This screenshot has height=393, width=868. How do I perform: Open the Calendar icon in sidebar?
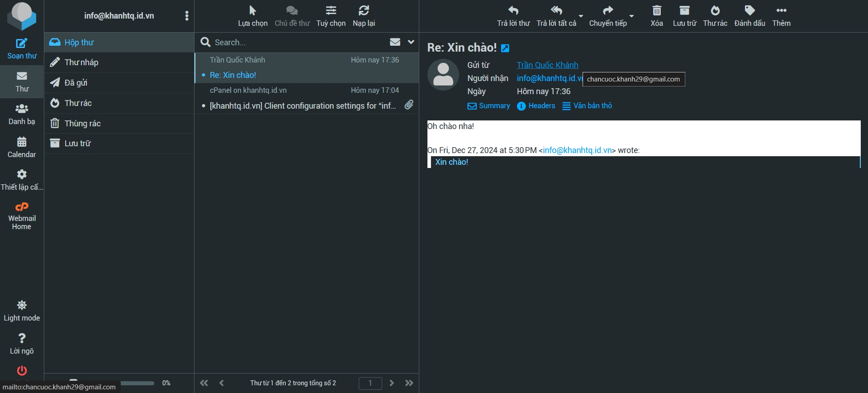pos(22,142)
